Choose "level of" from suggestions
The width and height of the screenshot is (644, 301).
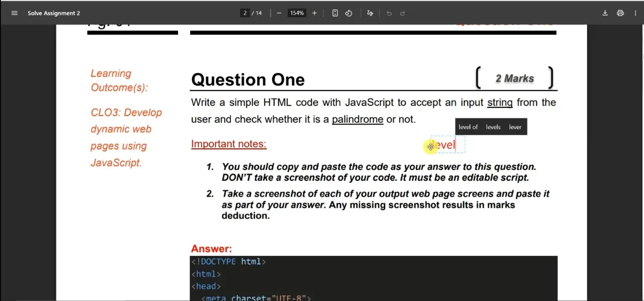tap(468, 127)
